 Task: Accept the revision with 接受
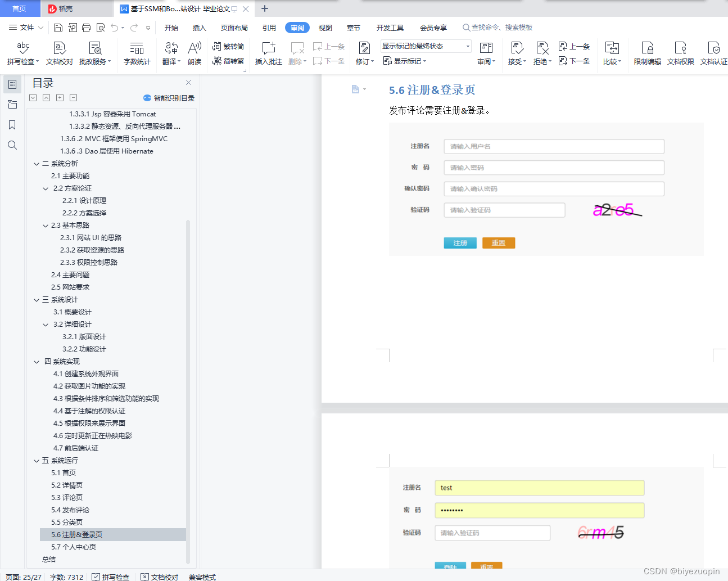pyautogui.click(x=517, y=53)
